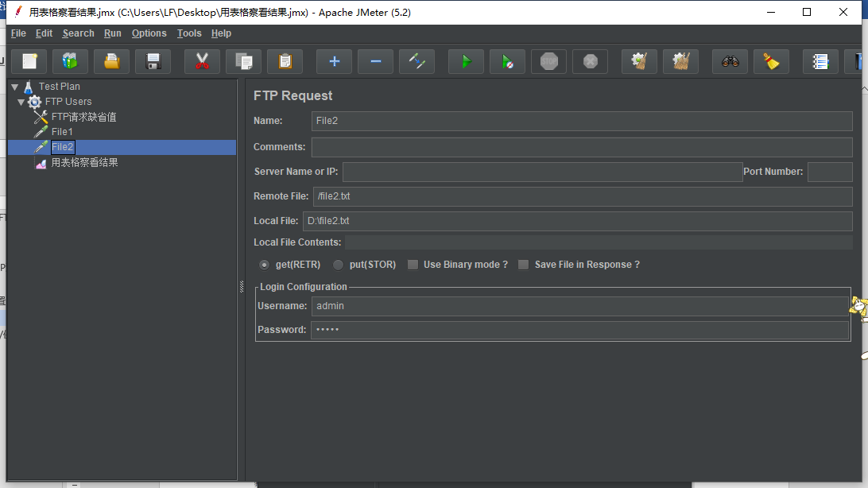This screenshot has height=488, width=868.
Task: Select 用表格察看结果 listener in tree
Action: click(85, 163)
